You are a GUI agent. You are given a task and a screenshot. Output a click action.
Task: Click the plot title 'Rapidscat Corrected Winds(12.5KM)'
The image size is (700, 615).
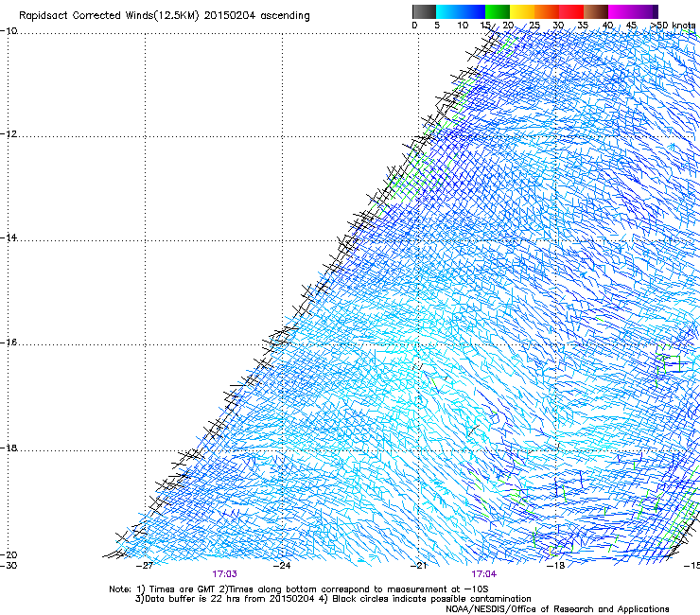[x=109, y=16]
